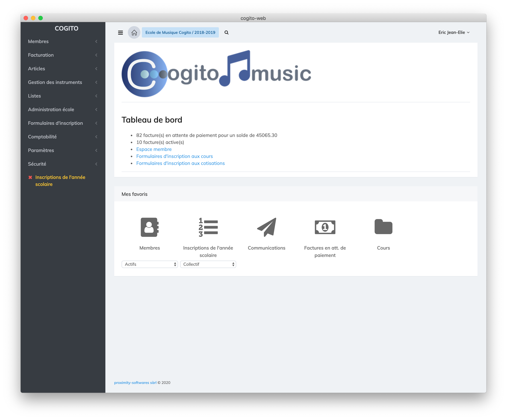Open Communications paper plane icon

click(x=266, y=227)
